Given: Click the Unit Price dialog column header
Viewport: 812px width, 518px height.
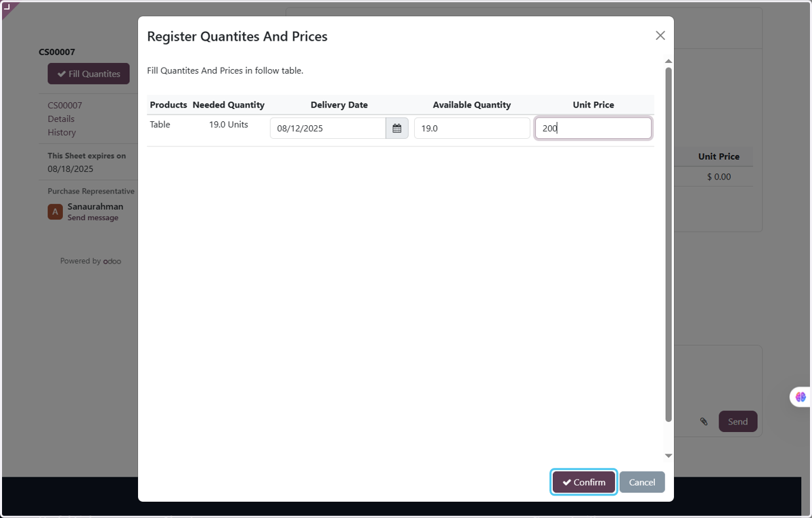Looking at the screenshot, I should click(593, 105).
